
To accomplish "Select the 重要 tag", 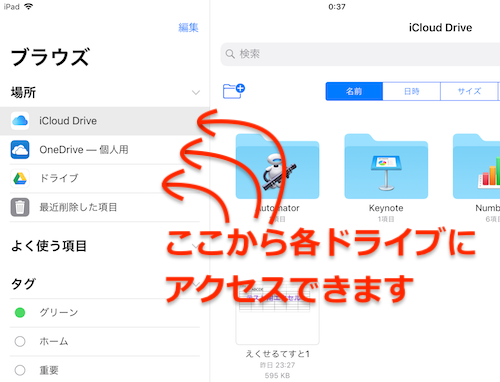I will [105, 370].
